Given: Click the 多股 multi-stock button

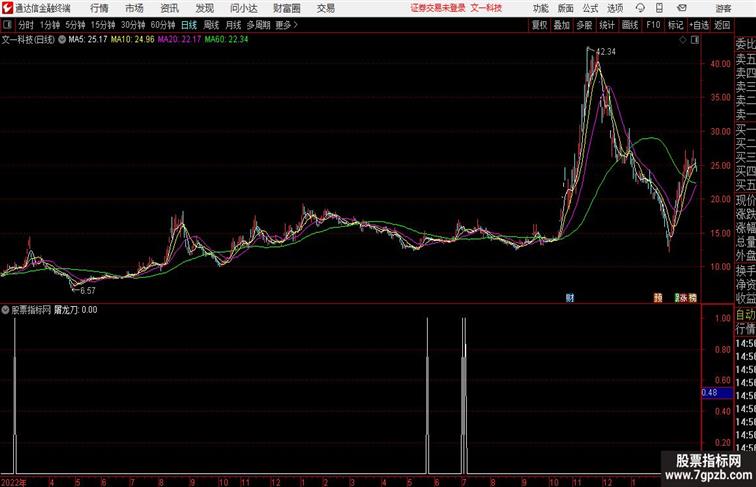Looking at the screenshot, I should coord(584,25).
